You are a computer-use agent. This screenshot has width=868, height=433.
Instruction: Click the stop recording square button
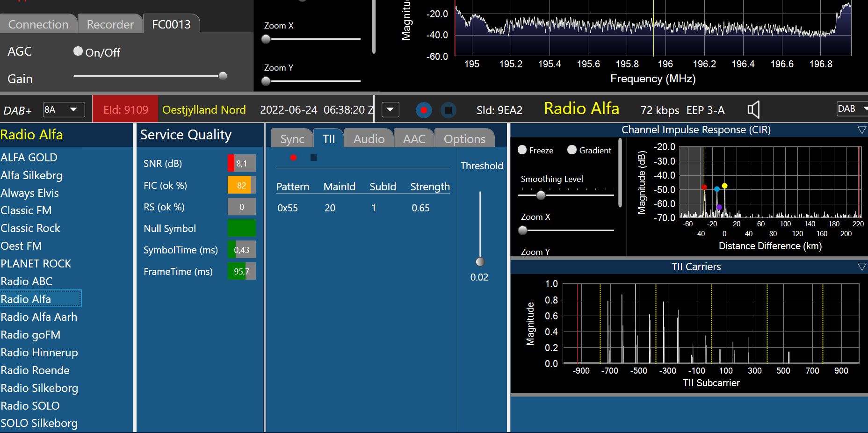[x=448, y=110]
